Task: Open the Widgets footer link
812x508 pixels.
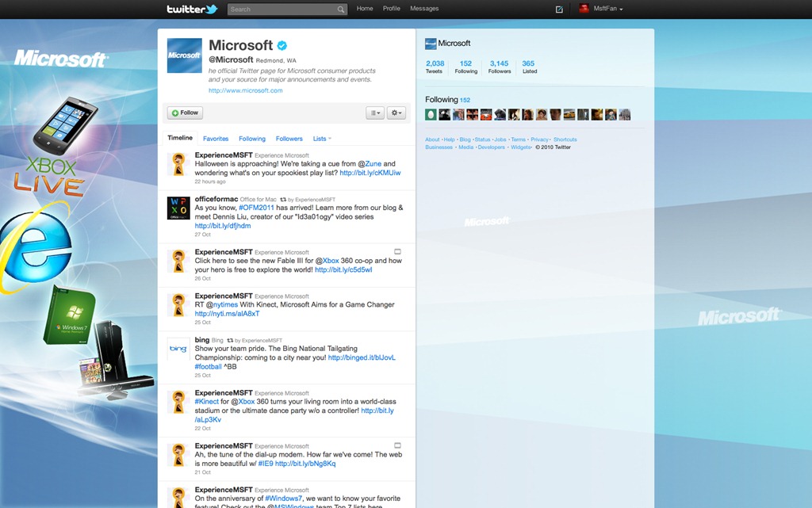Action: tap(520, 147)
